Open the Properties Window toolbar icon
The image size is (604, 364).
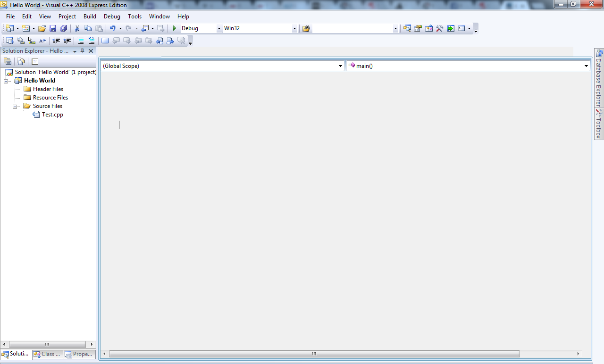coord(418,28)
